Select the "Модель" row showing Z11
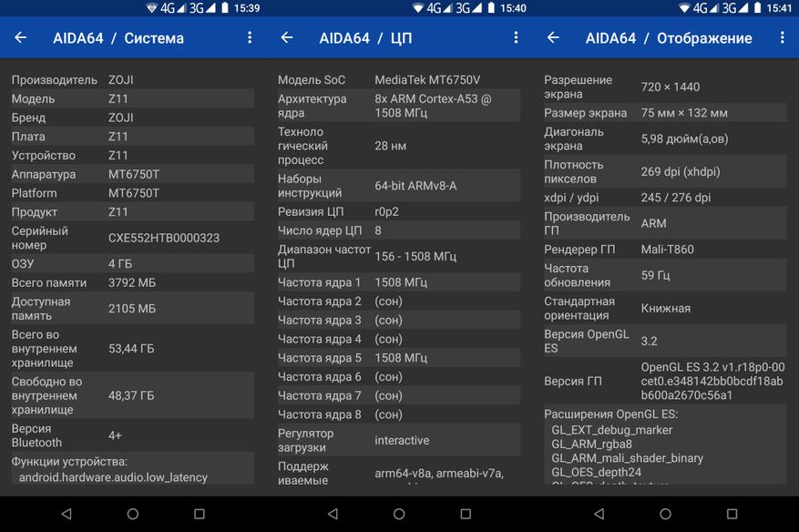The height and width of the screenshot is (532, 799). 132,99
